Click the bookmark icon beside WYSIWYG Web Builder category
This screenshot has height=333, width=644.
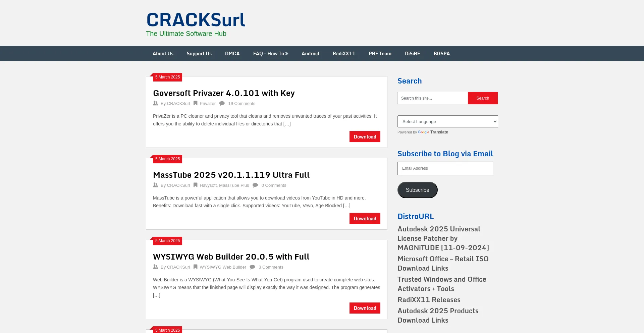coord(195,267)
